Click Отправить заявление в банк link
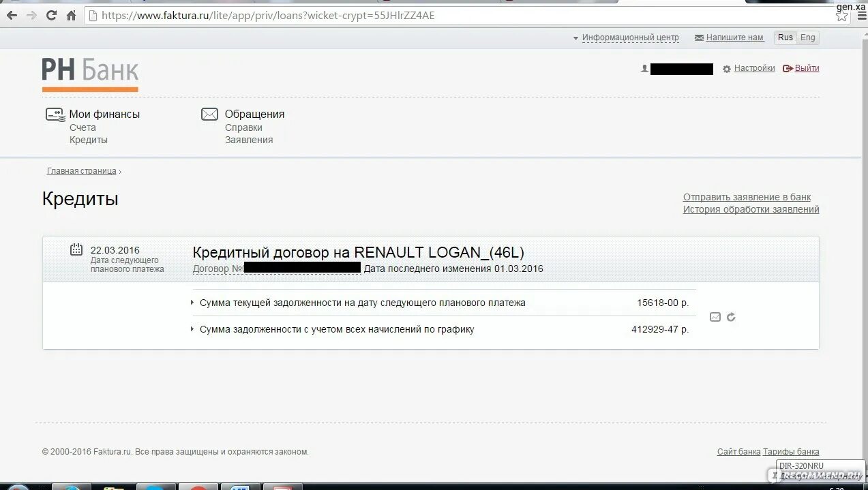The image size is (868, 490). click(747, 197)
